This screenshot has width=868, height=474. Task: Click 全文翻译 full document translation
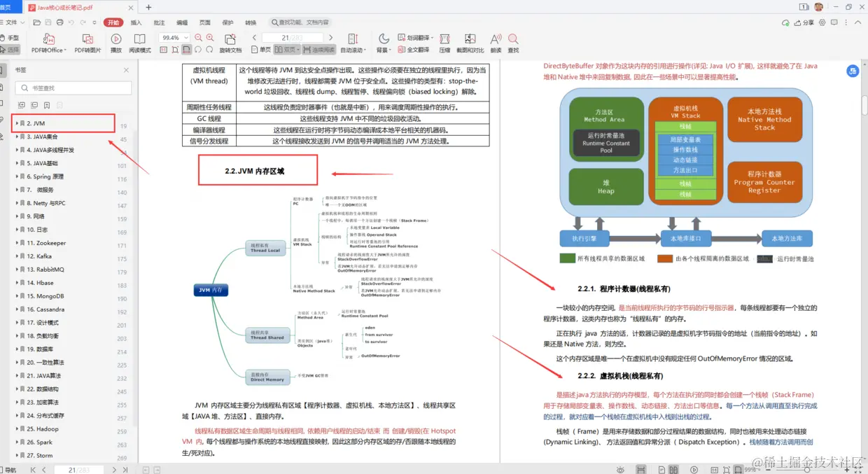[x=417, y=50]
